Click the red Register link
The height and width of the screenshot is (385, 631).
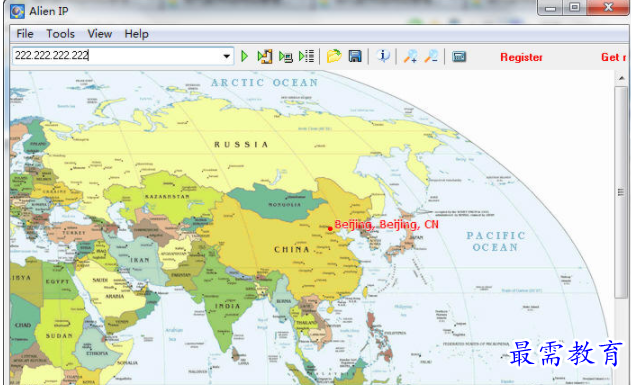point(521,57)
